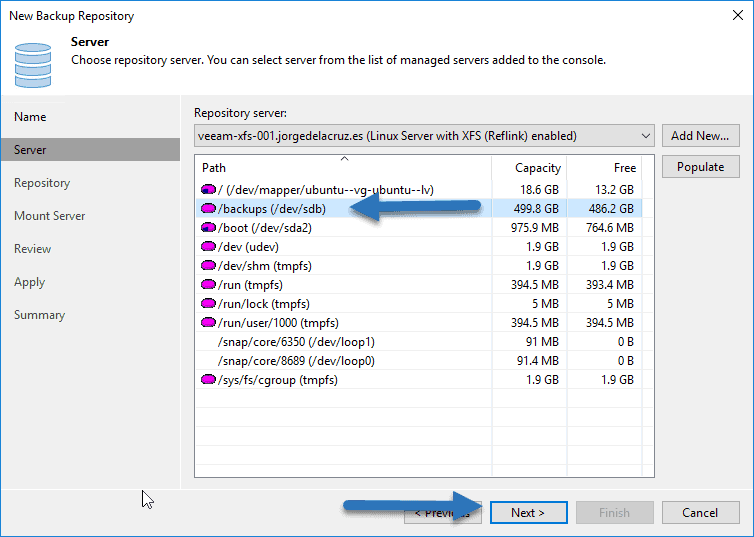Cancel the New Backup Repository wizard
754x537 pixels.
700,513
